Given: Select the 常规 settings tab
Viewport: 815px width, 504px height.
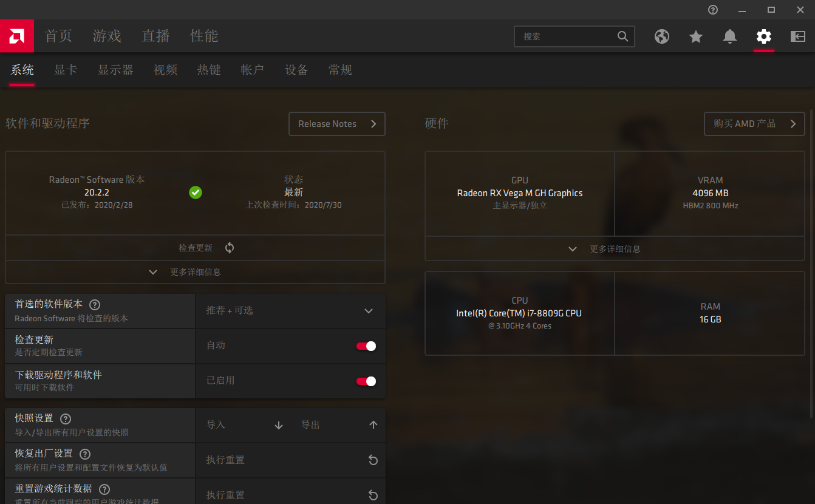Looking at the screenshot, I should click(340, 70).
